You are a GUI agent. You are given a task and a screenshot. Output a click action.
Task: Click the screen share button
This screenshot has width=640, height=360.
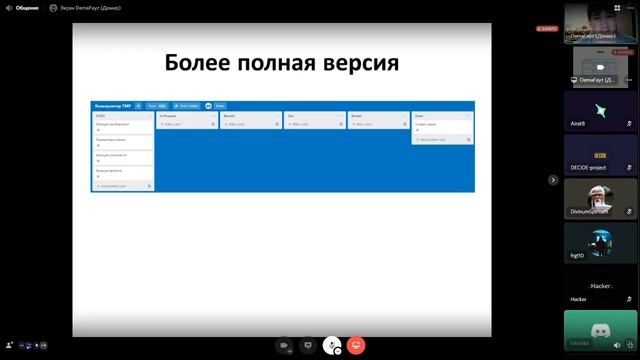[308, 345]
